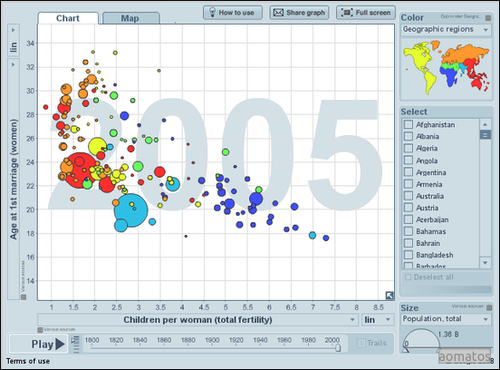Click the Color data source info icon
This screenshot has height=370, width=500.
pyautogui.click(x=488, y=18)
